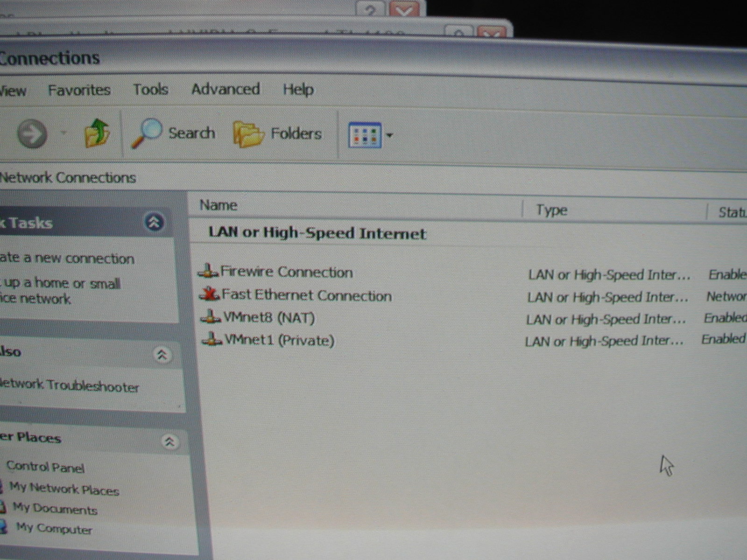Open the Views toolbar icon

pos(365,135)
